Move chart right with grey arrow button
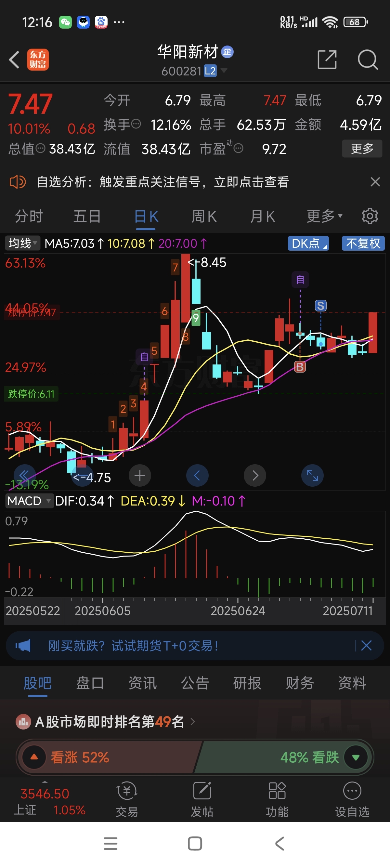The width and height of the screenshot is (390, 868). click(x=255, y=475)
